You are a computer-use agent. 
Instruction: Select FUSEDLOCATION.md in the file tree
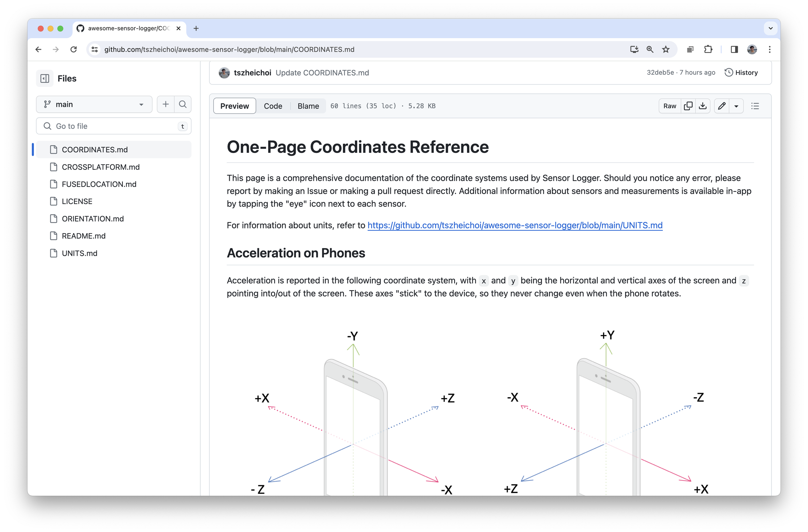pos(98,184)
